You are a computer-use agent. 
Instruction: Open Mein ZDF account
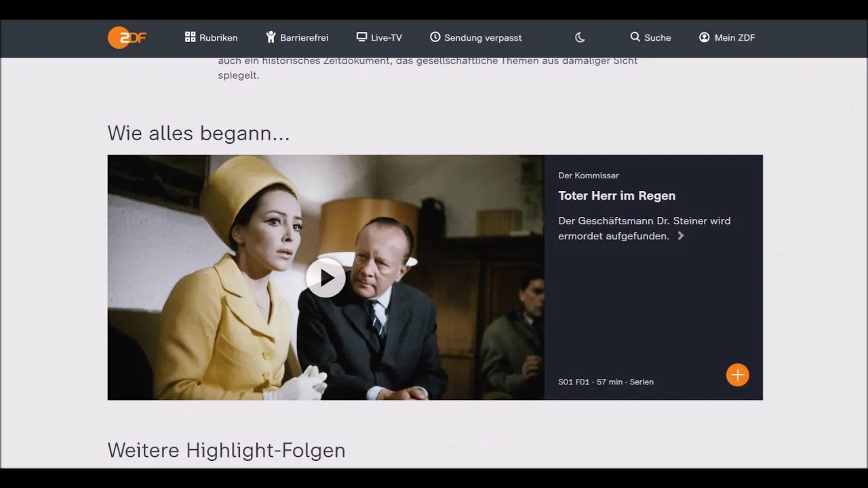pos(727,37)
